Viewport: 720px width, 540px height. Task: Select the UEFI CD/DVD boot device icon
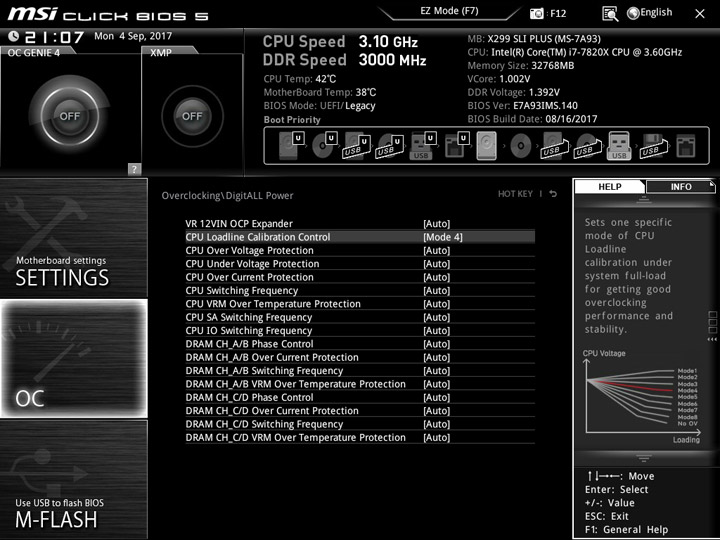click(325, 146)
